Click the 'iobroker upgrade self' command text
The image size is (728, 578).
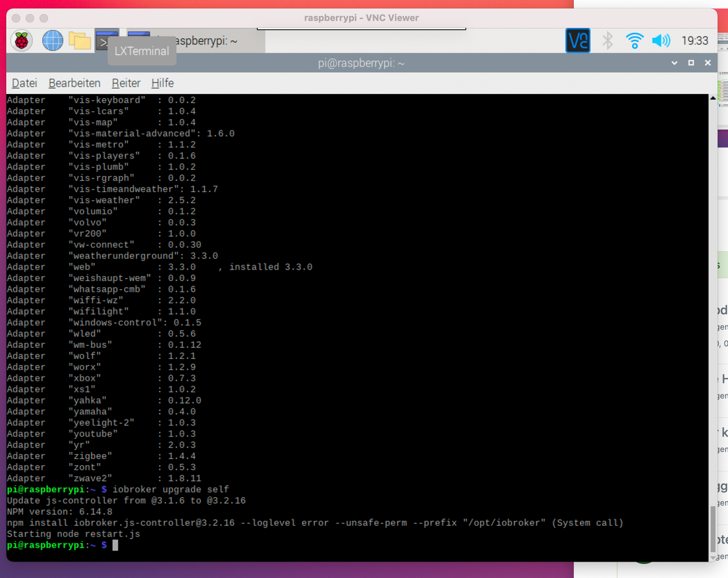click(x=171, y=489)
